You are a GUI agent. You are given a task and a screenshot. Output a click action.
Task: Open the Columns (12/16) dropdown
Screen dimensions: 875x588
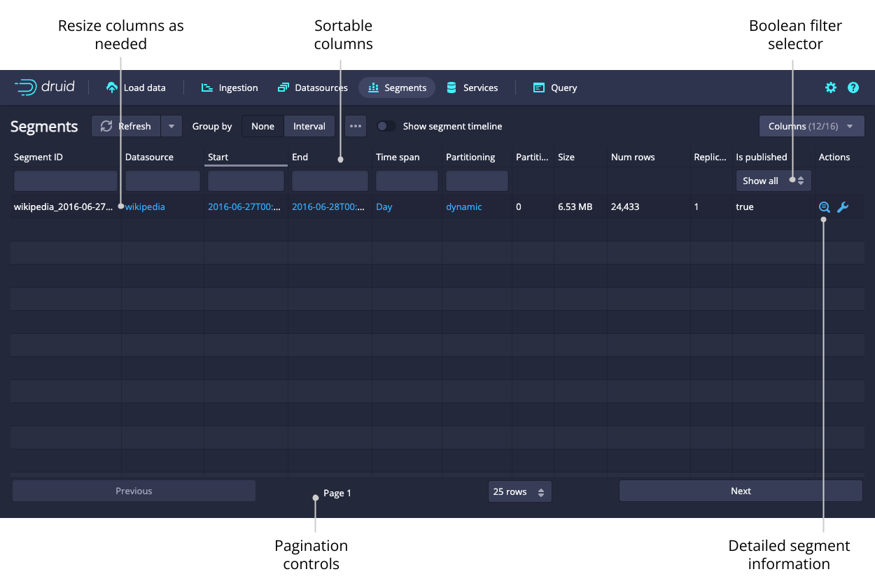[811, 126]
